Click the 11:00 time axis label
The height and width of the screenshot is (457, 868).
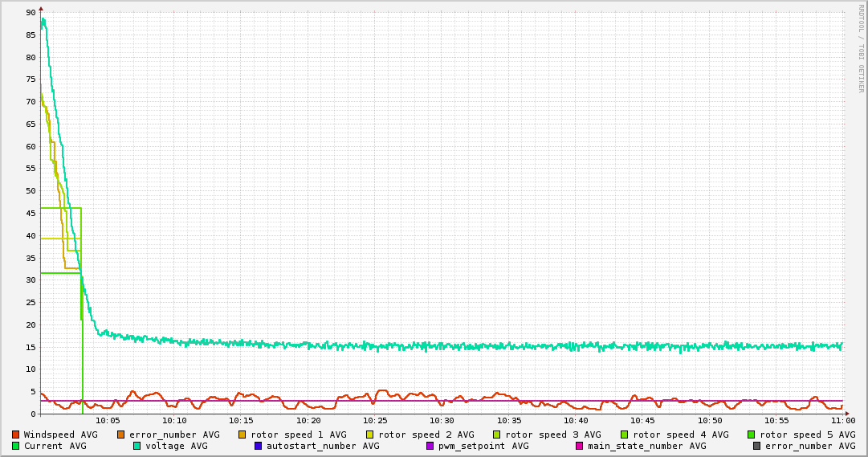click(x=842, y=420)
